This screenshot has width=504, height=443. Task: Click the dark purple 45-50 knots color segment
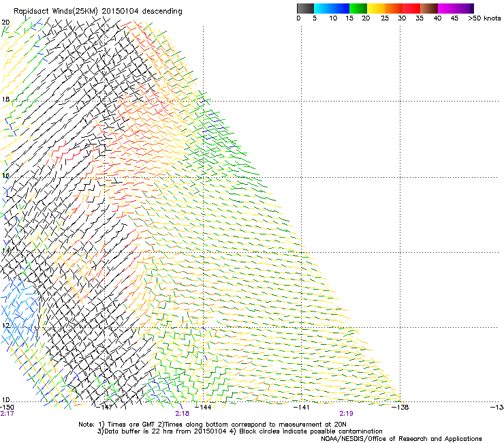[x=464, y=8]
